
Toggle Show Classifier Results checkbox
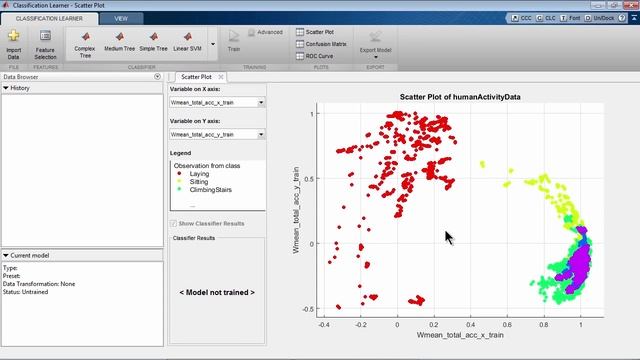pyautogui.click(x=173, y=224)
